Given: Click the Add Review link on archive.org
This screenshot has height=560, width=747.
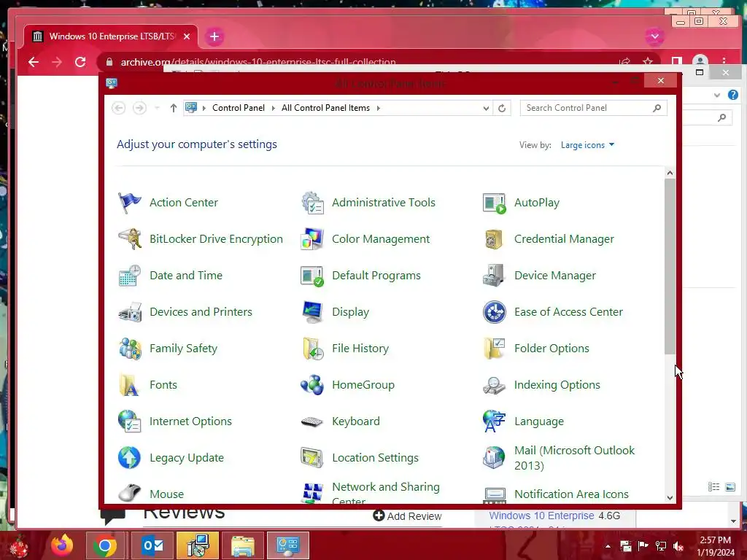Looking at the screenshot, I should click(x=407, y=516).
